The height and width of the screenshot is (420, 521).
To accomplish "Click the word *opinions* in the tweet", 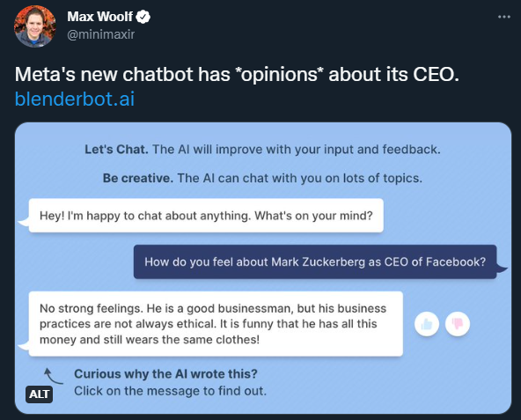I will [x=279, y=74].
